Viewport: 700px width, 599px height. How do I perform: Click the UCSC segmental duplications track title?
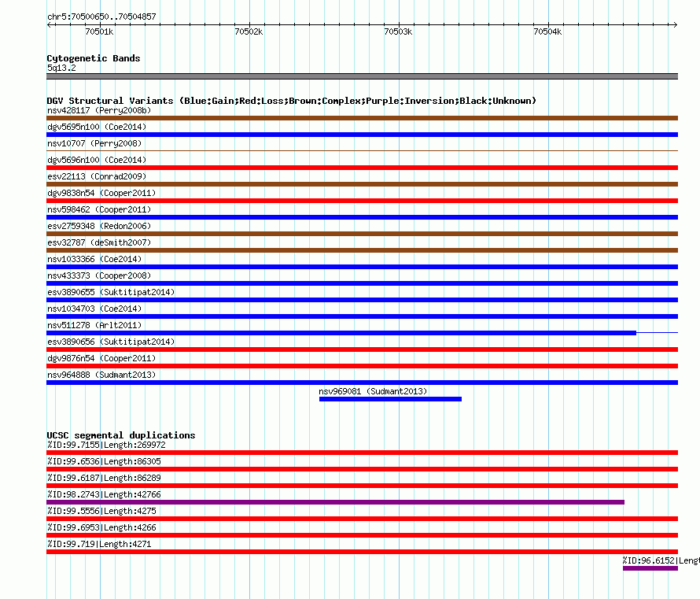[121, 435]
